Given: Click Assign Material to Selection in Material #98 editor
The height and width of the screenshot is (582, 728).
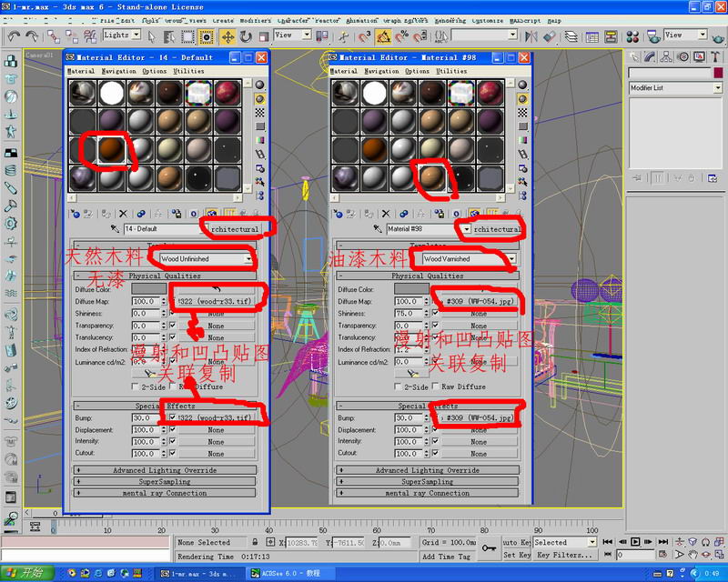Looking at the screenshot, I should (369, 214).
